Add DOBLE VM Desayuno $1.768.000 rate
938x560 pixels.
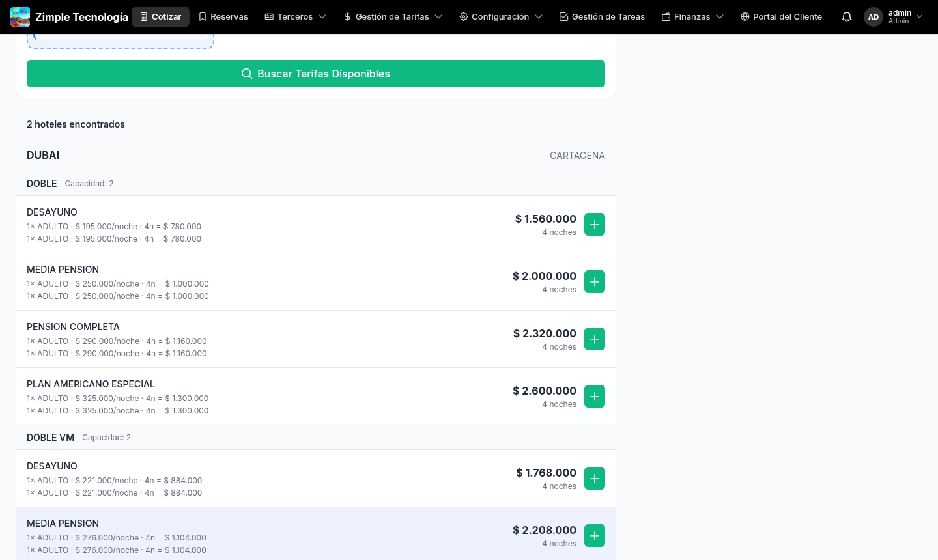(x=594, y=479)
